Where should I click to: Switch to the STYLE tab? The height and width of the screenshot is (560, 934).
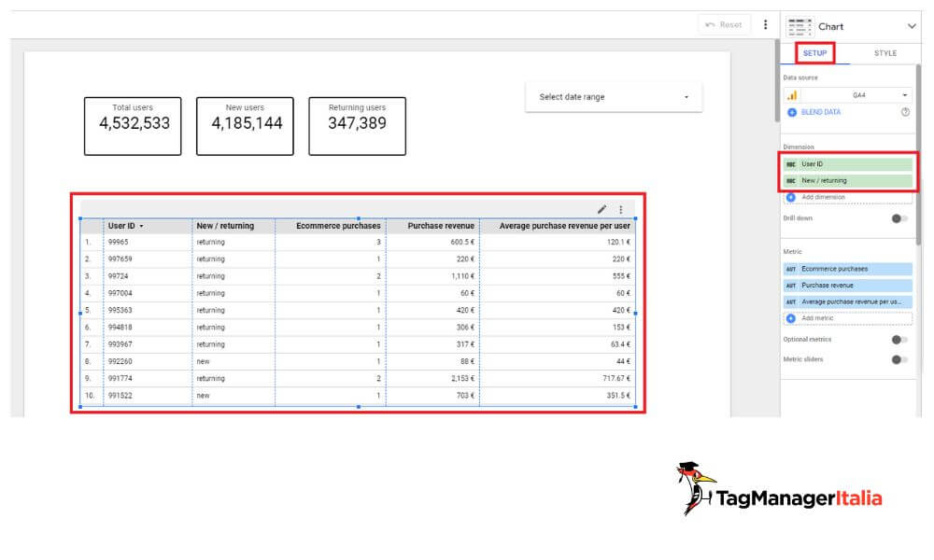[x=885, y=53]
